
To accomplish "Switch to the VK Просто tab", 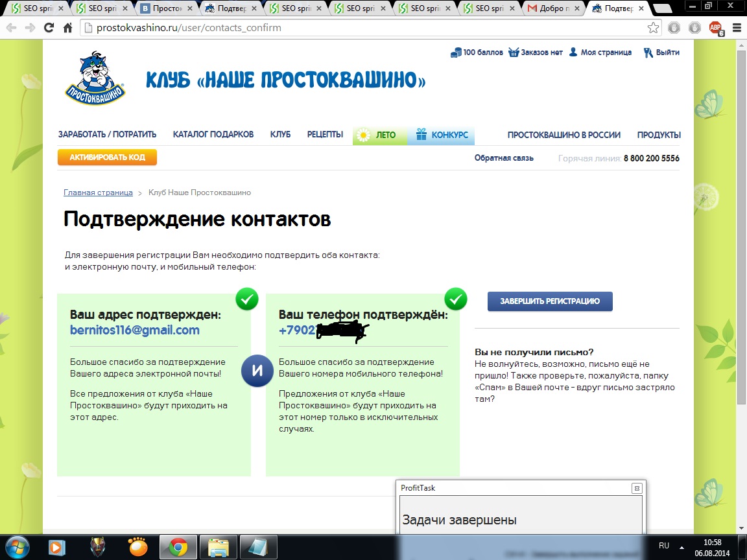I will [x=166, y=8].
